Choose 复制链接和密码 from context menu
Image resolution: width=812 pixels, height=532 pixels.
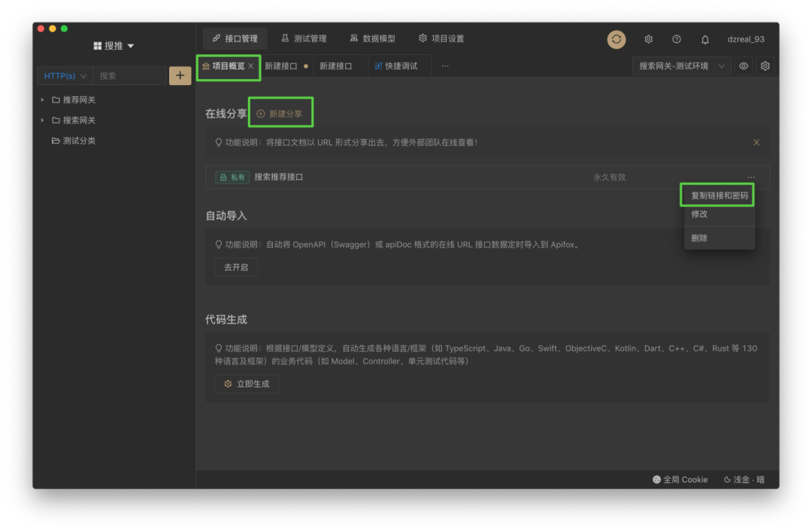720,196
